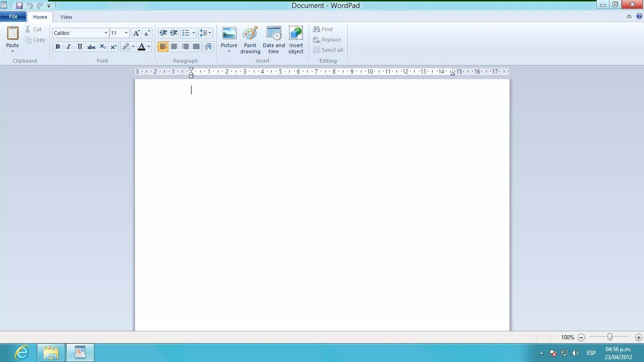
Task: Click the Replace button
Action: 327,40
